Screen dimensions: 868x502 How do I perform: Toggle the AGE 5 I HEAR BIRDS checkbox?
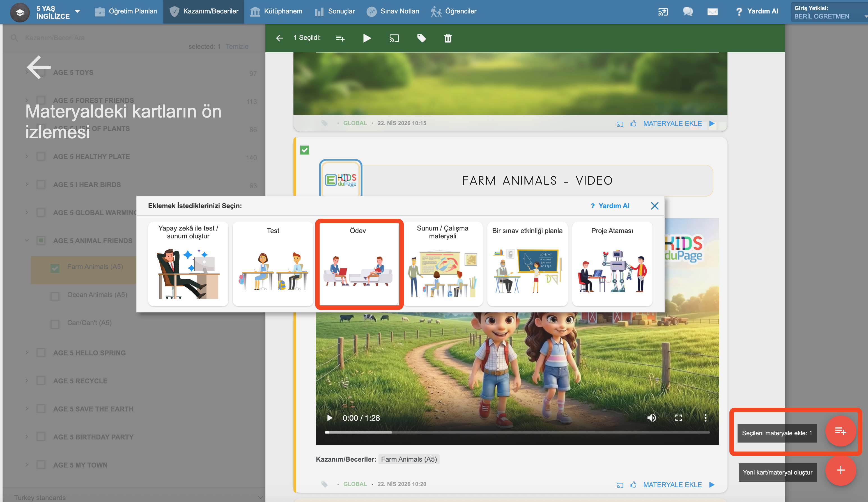click(41, 184)
